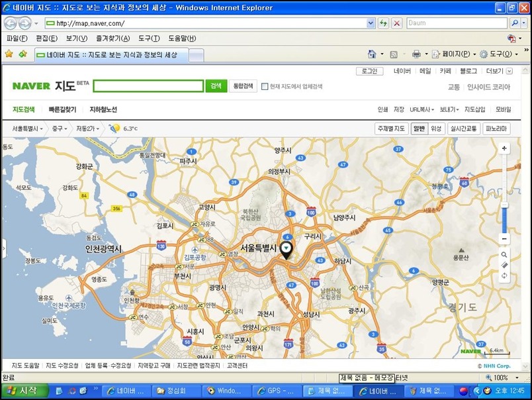Switch map to 위성 satellite view
Viewport: 532px width, 400px height.
(436, 128)
